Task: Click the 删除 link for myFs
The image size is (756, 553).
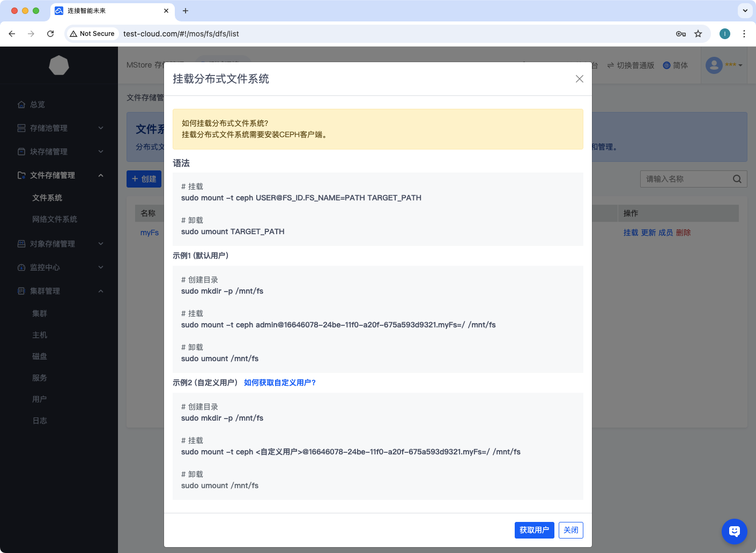Action: point(683,233)
